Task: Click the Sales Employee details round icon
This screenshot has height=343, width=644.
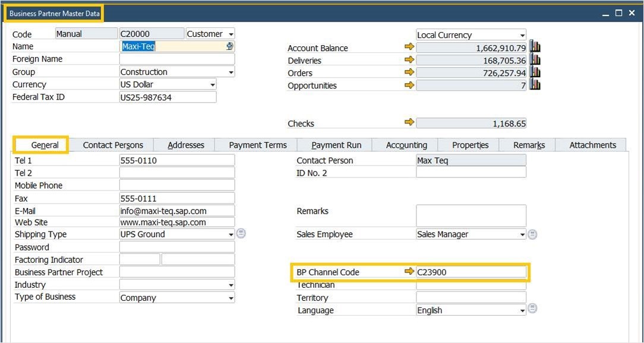Action: pyautogui.click(x=532, y=234)
